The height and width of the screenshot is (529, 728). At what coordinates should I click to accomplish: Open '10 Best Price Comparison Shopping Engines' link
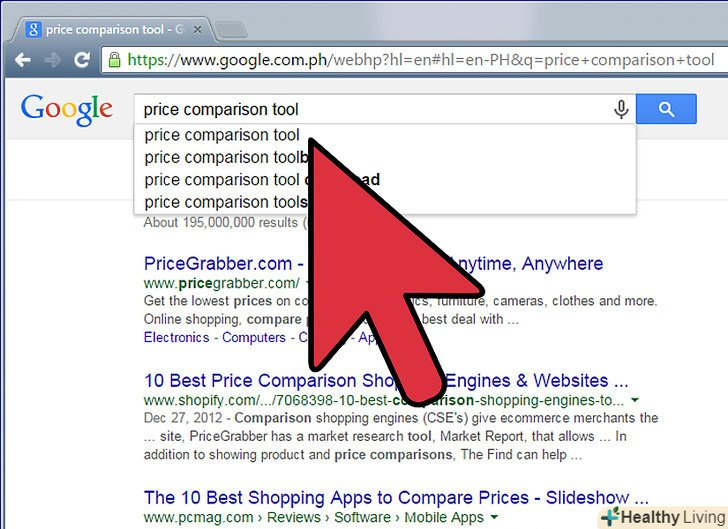pyautogui.click(x=386, y=381)
